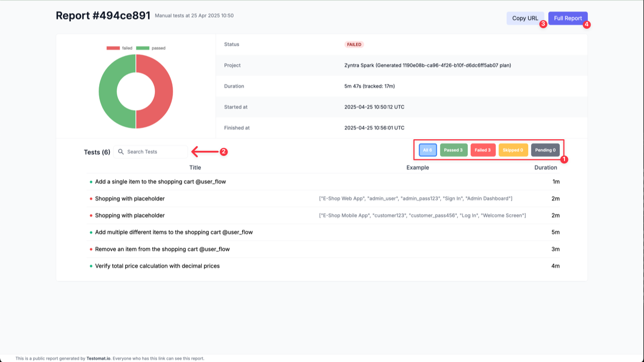The height and width of the screenshot is (362, 644).
Task: Click the green "passed" legend swatch above the chart
Action: tap(142, 48)
